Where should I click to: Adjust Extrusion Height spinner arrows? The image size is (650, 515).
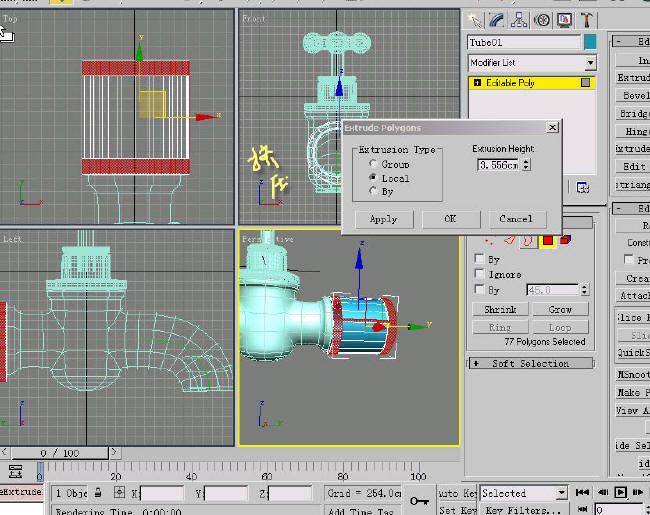tap(526, 165)
